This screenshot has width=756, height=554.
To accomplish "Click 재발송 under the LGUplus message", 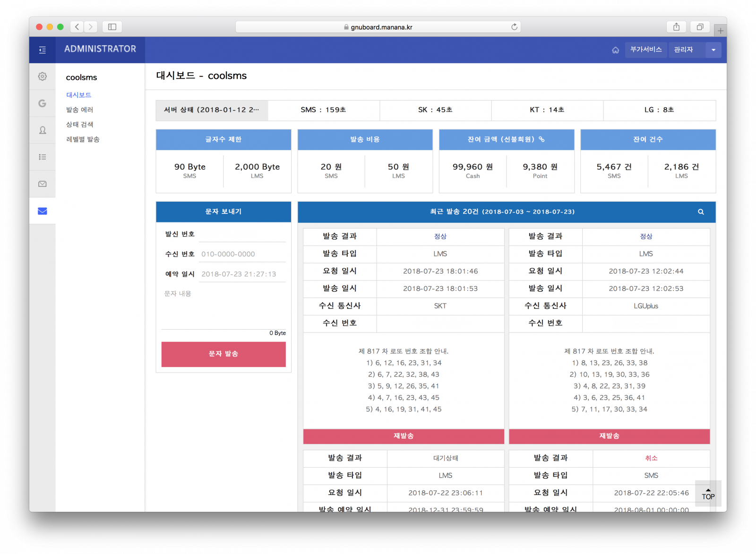I will (609, 436).
